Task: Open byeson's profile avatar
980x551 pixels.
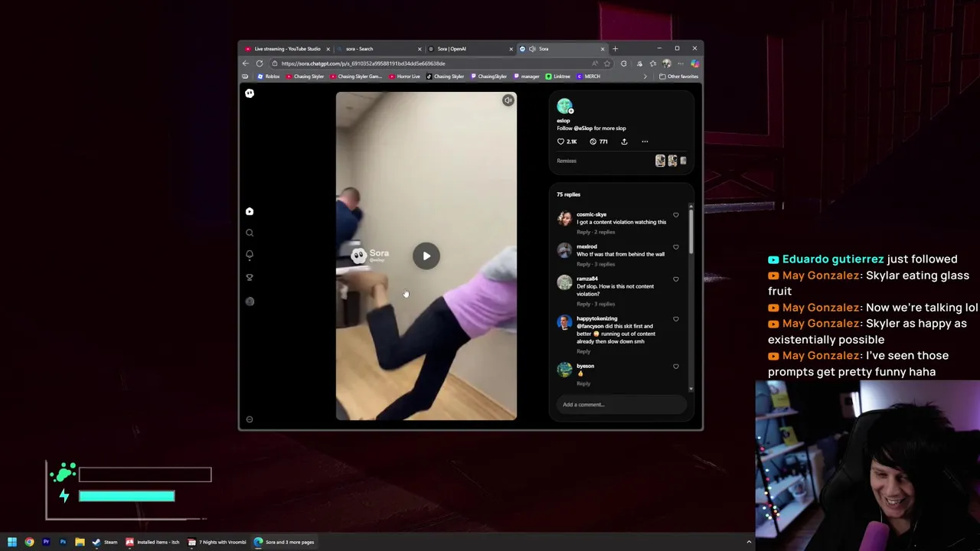Action: pos(564,370)
